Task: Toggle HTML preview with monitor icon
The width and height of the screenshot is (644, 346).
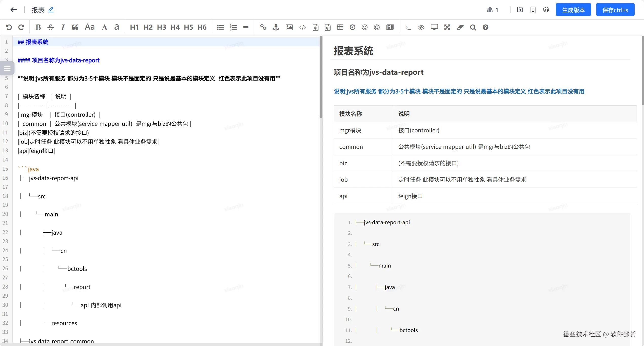Action: (x=434, y=27)
